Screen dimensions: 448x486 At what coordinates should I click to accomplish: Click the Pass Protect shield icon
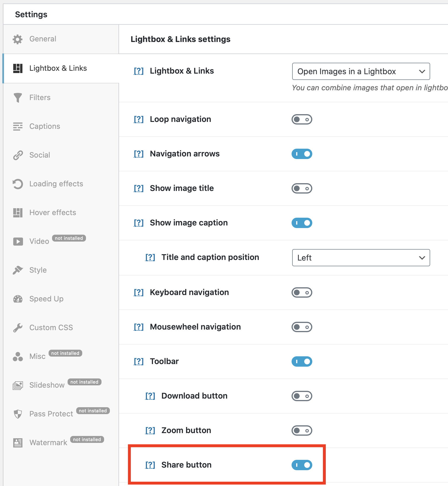click(18, 414)
